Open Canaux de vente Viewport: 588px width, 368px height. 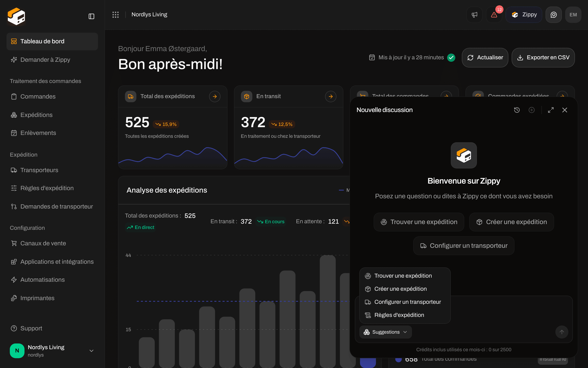pos(52,243)
